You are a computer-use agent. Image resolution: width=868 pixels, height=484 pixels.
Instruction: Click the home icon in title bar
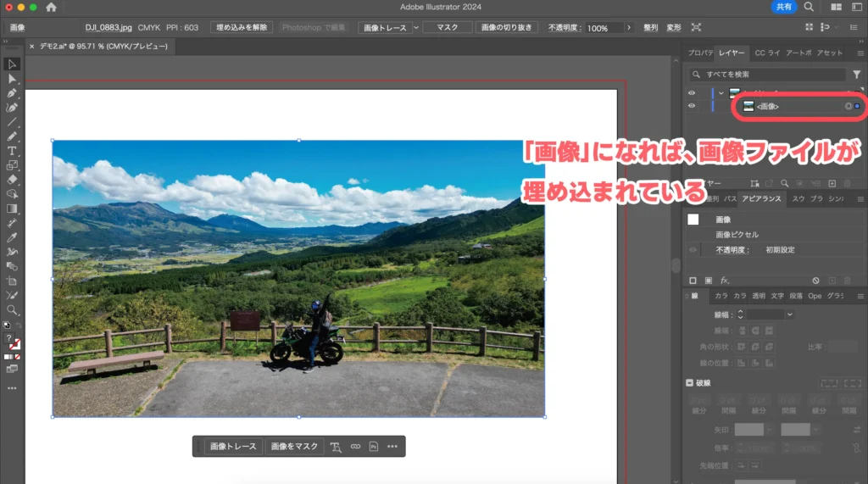click(51, 7)
